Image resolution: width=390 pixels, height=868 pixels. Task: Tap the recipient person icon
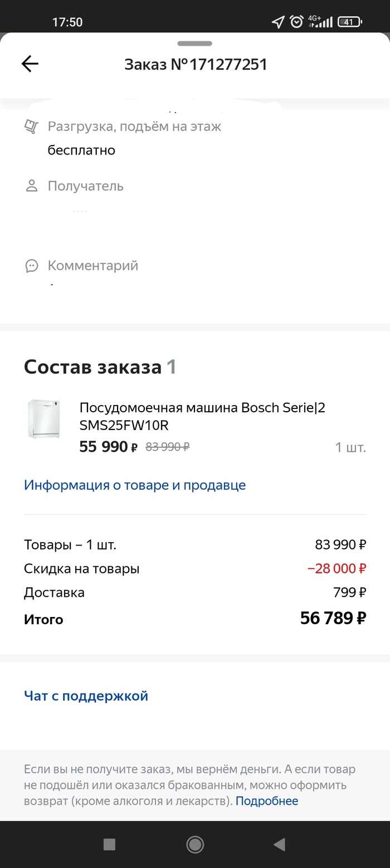(x=32, y=186)
